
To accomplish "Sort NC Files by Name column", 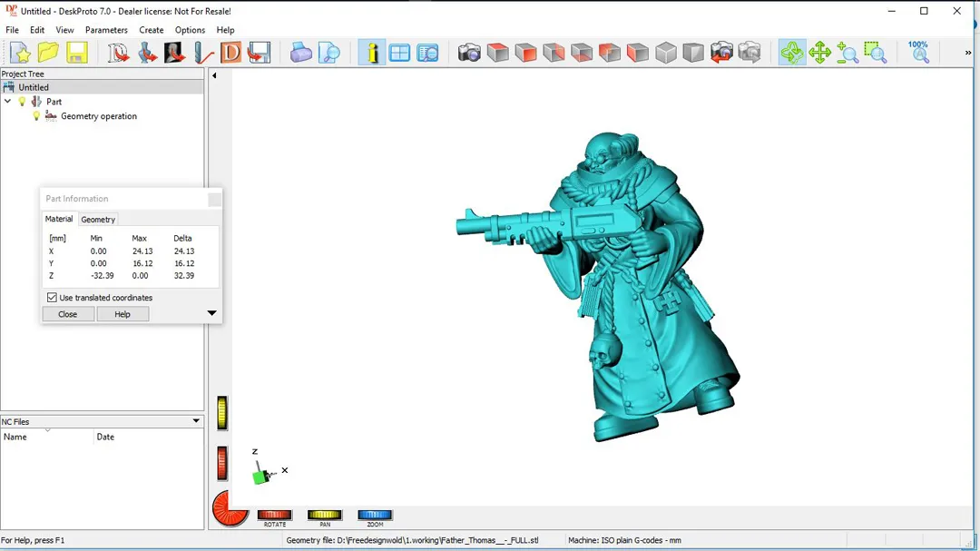I will coord(47,437).
